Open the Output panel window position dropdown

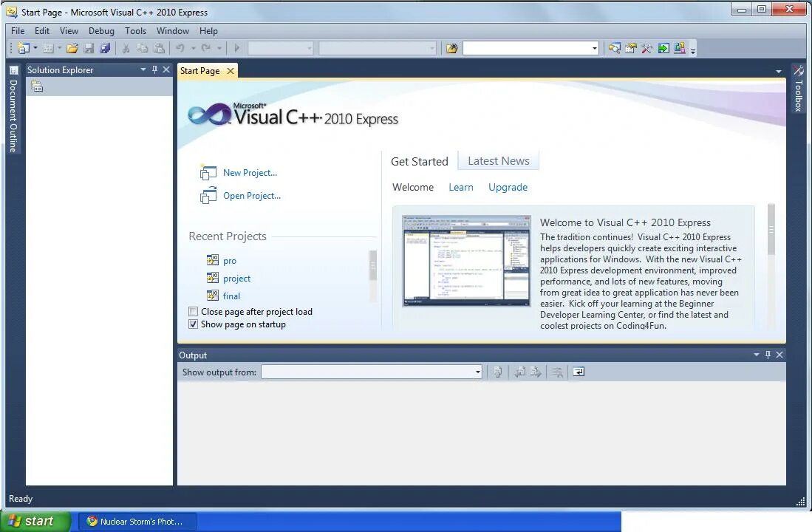point(757,355)
